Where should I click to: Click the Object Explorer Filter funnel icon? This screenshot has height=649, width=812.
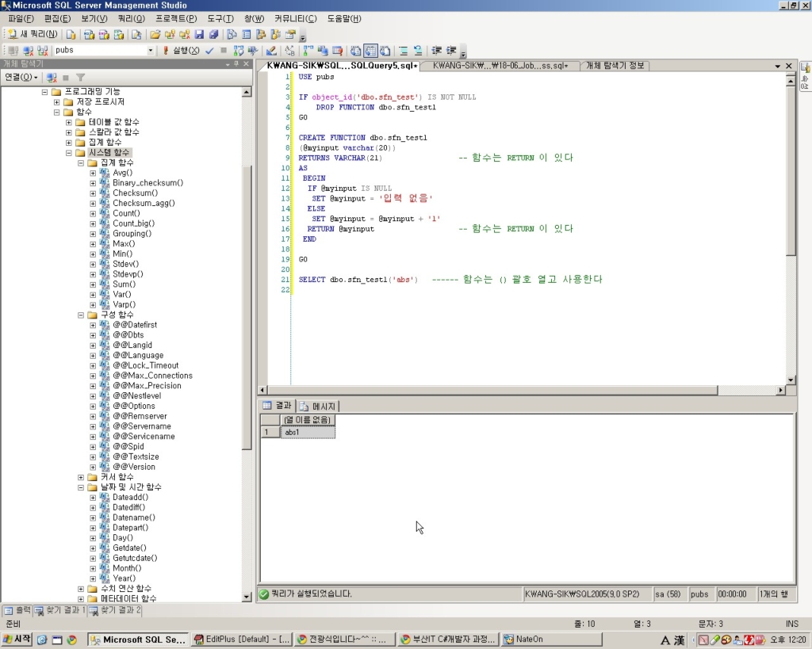pyautogui.click(x=80, y=77)
